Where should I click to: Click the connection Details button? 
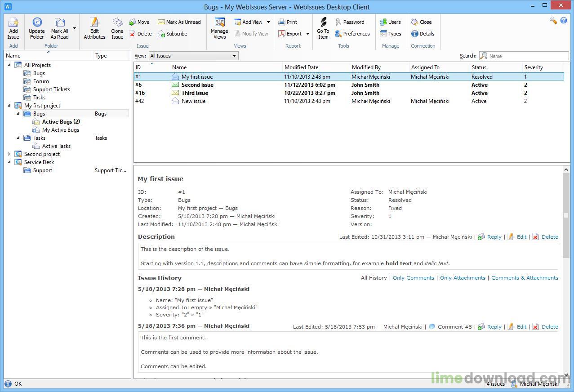423,34
